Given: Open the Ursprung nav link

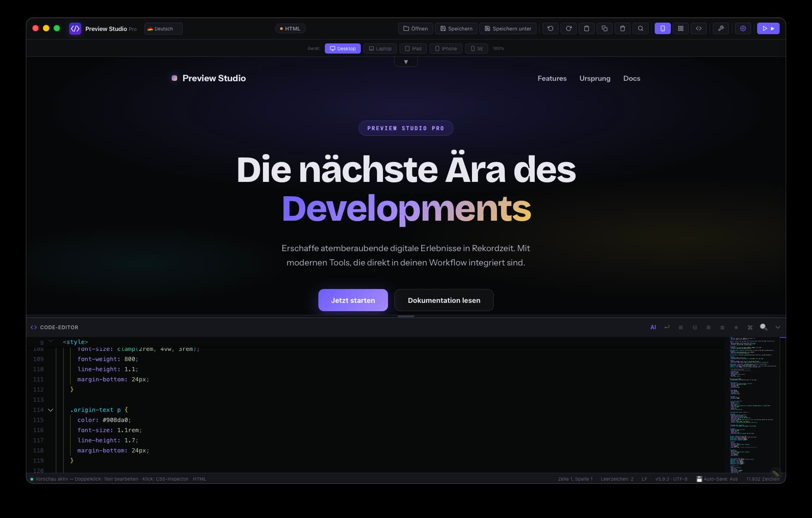Looking at the screenshot, I should click(x=595, y=78).
